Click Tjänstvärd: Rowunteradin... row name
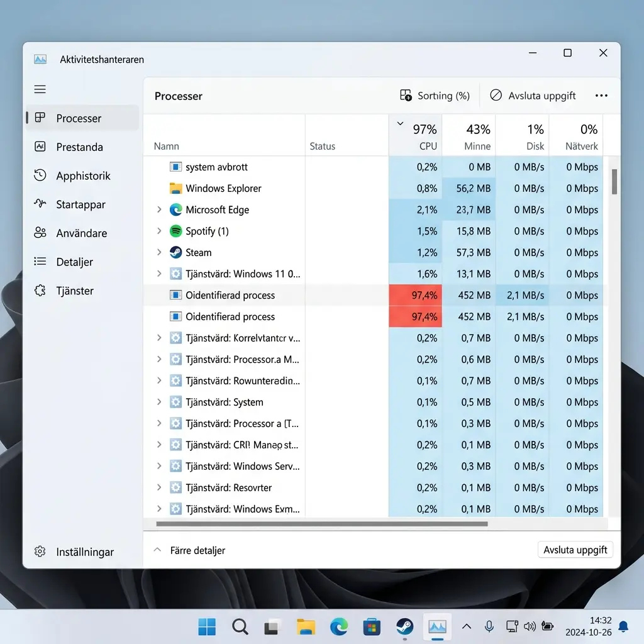644x644 pixels. (x=243, y=380)
